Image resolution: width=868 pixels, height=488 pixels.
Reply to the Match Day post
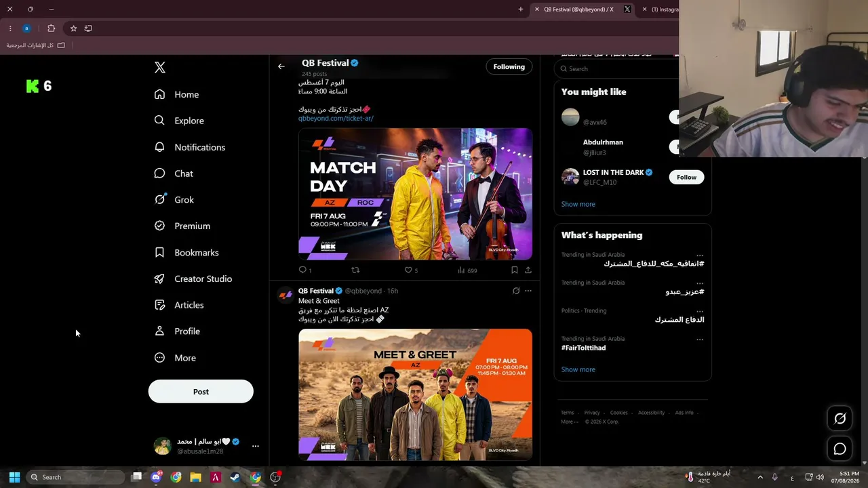(x=303, y=270)
